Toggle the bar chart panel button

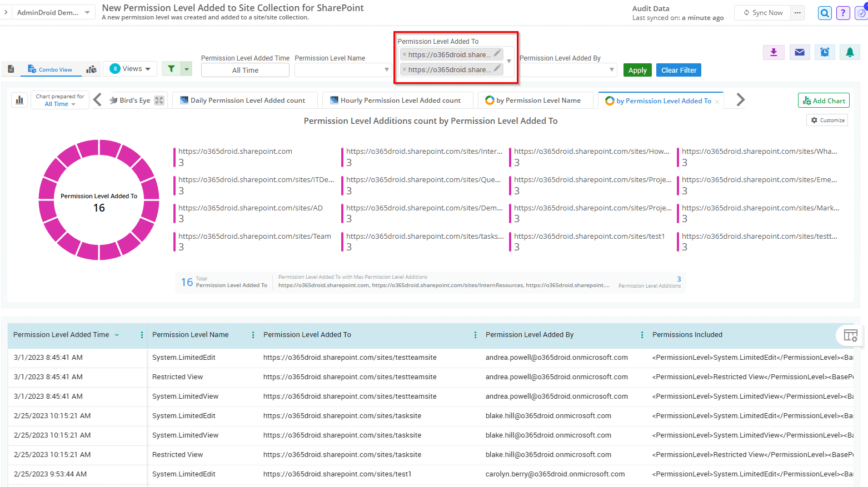pos(20,100)
